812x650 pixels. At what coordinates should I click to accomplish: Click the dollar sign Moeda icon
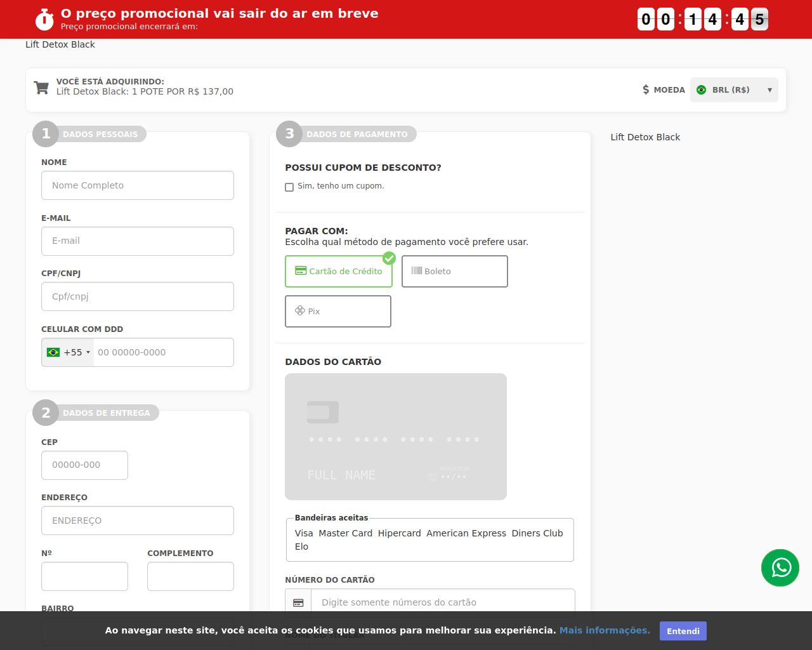tap(646, 90)
